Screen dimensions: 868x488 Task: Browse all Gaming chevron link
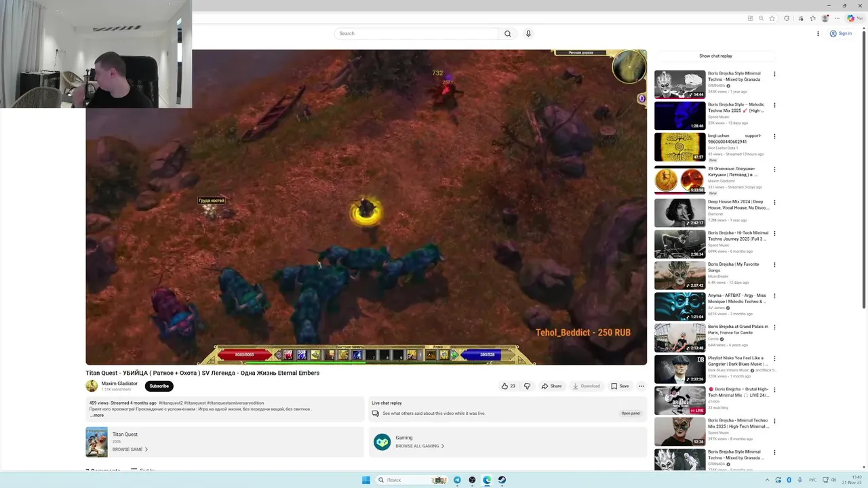(x=420, y=446)
